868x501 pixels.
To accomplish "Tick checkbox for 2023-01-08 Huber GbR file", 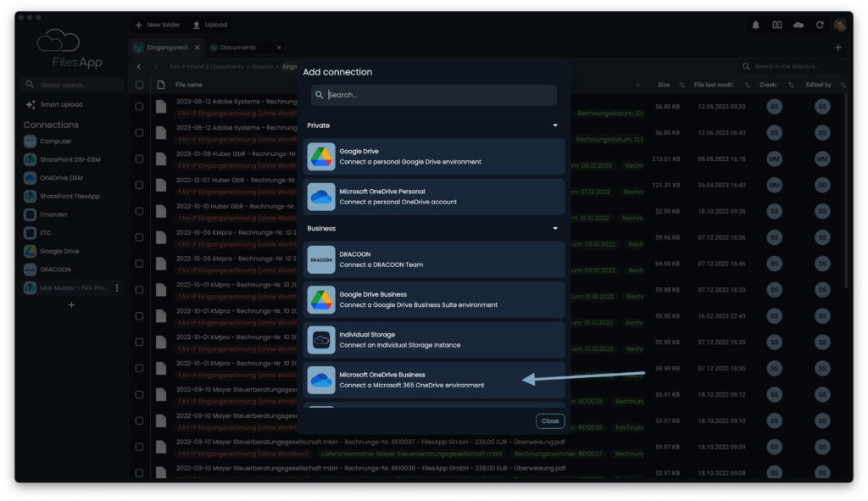I will [x=140, y=159].
